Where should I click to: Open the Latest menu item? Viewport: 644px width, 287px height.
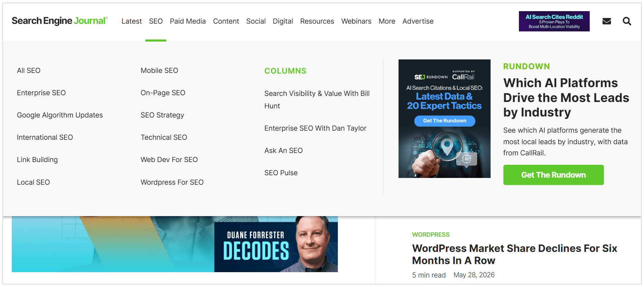pyautogui.click(x=131, y=21)
